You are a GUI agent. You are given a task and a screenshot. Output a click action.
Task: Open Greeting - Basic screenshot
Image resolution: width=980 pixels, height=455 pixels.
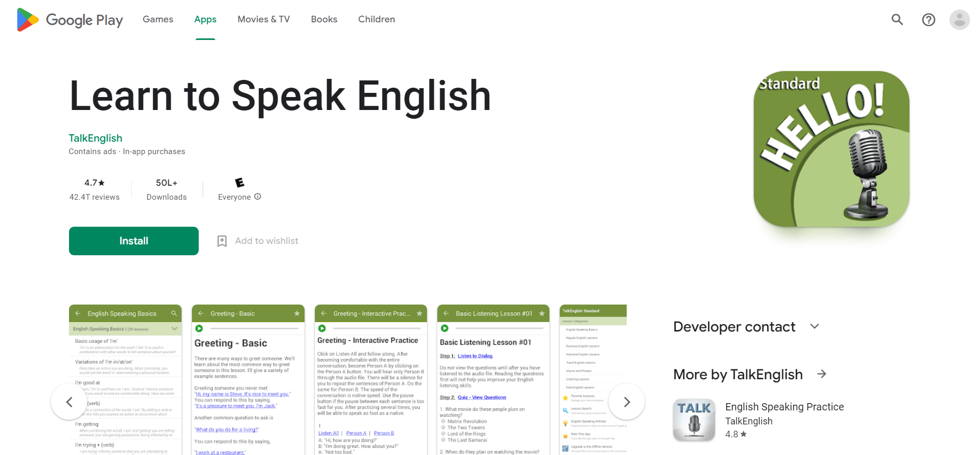coord(248,380)
